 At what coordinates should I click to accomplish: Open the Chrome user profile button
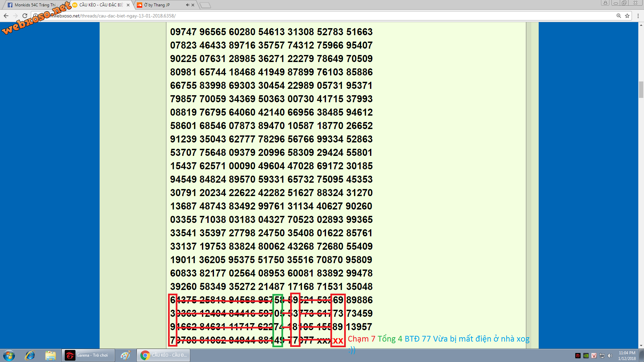point(605,3)
